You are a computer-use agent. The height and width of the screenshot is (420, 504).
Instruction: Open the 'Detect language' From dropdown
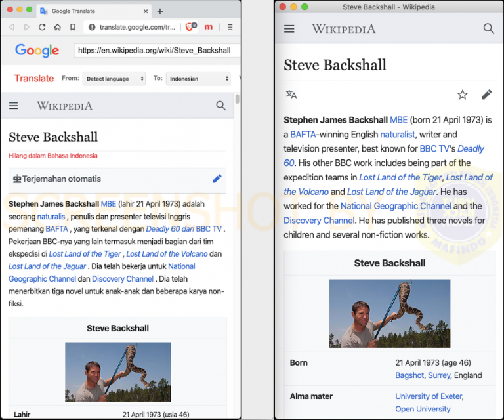114,79
